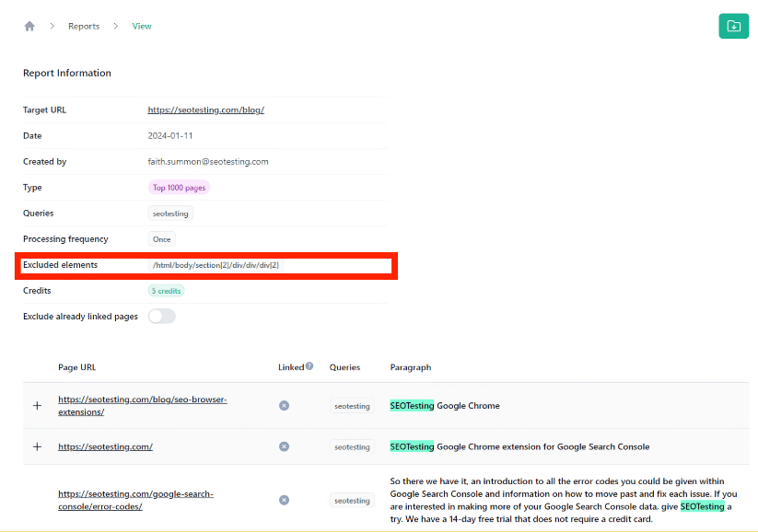758x532 pixels.
Task: Go to the home breadcrumb icon
Action: (29, 26)
